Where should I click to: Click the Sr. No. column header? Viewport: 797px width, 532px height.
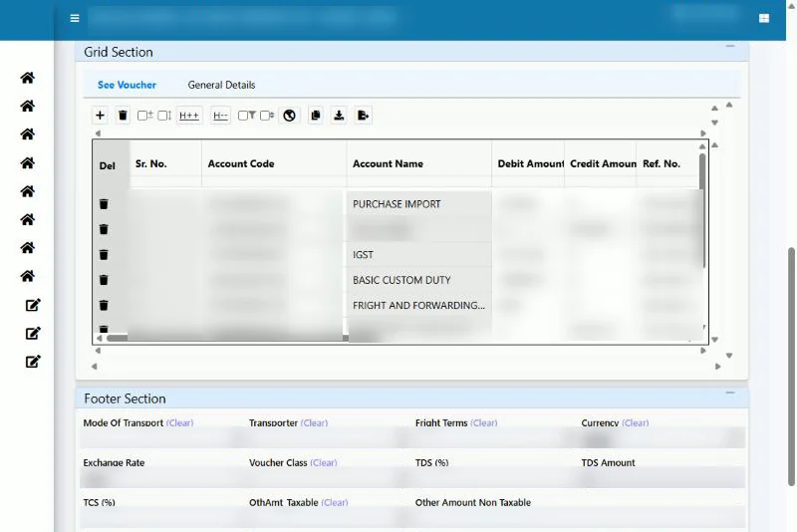165,163
